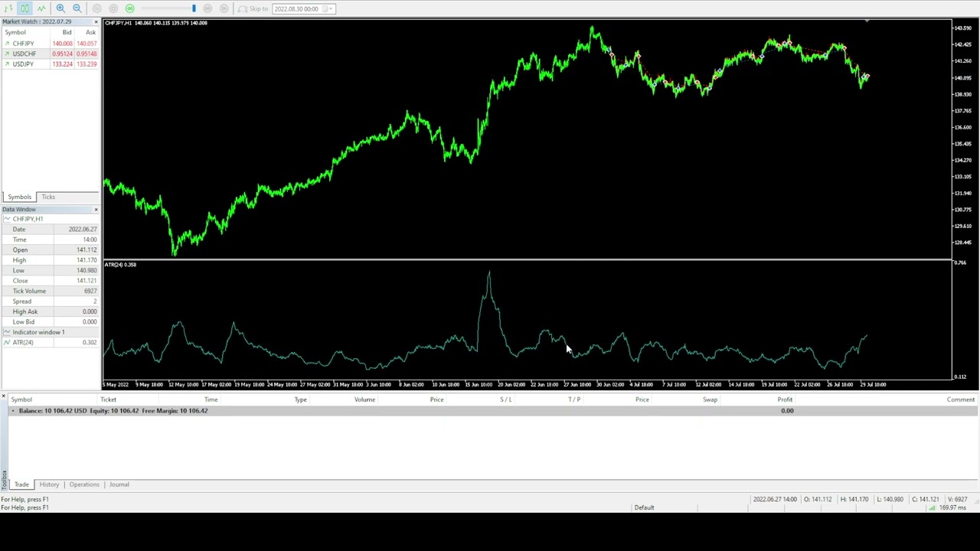This screenshot has height=551, width=980.
Task: Close the Market Watch panel
Action: 96,21
